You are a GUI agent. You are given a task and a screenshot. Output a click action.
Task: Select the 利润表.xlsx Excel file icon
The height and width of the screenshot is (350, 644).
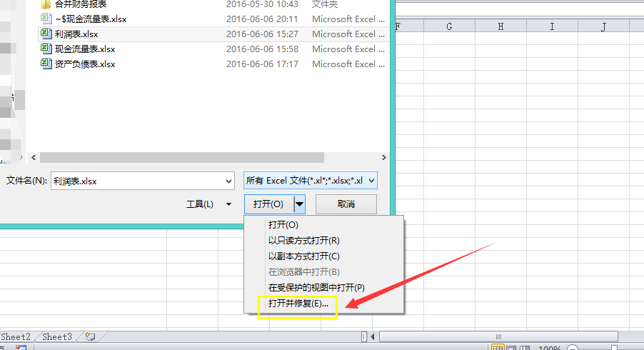tap(46, 34)
